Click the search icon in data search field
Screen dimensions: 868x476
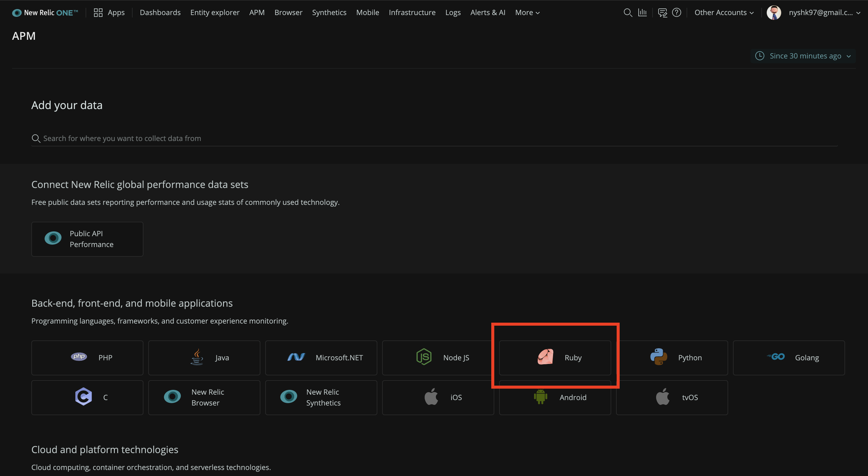pyautogui.click(x=36, y=139)
